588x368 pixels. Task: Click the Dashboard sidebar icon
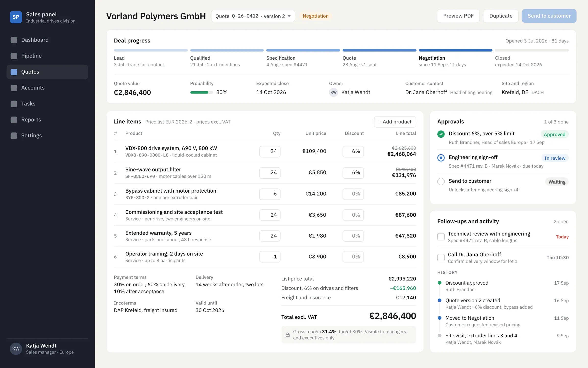click(14, 40)
